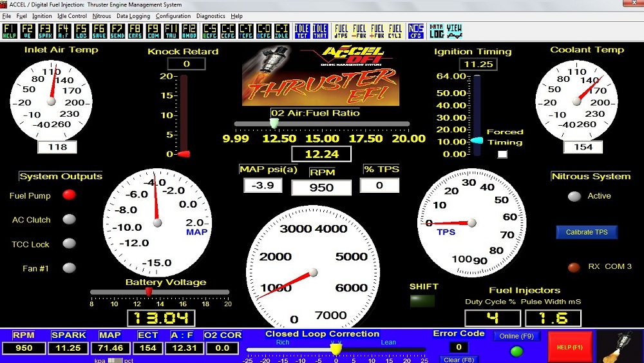Screen dimensions: 644x363
Task: Click the VIEW graph toolbar icon
Action: click(454, 31)
